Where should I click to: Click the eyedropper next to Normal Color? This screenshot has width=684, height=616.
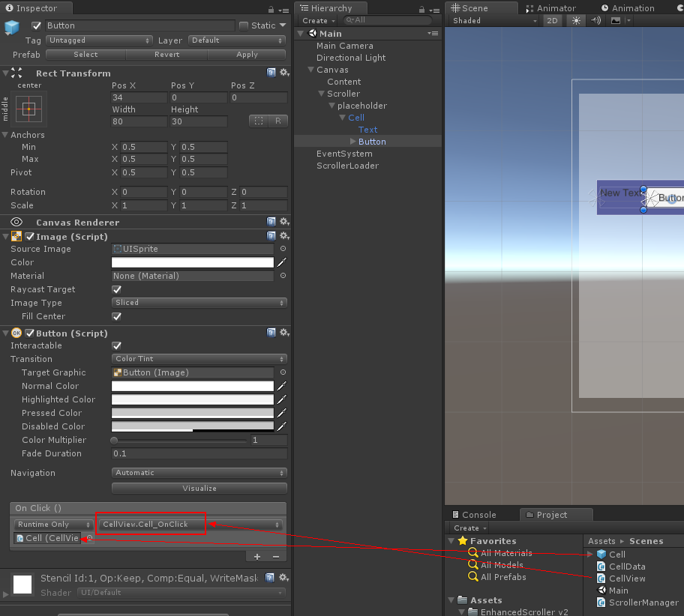280,386
